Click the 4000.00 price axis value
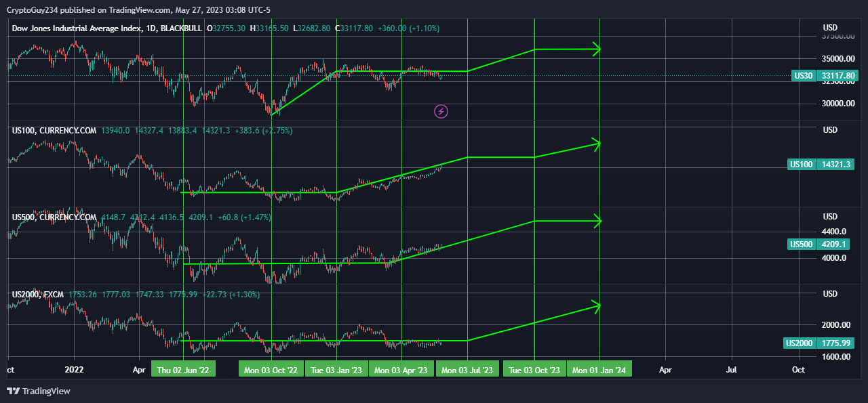 [835, 258]
